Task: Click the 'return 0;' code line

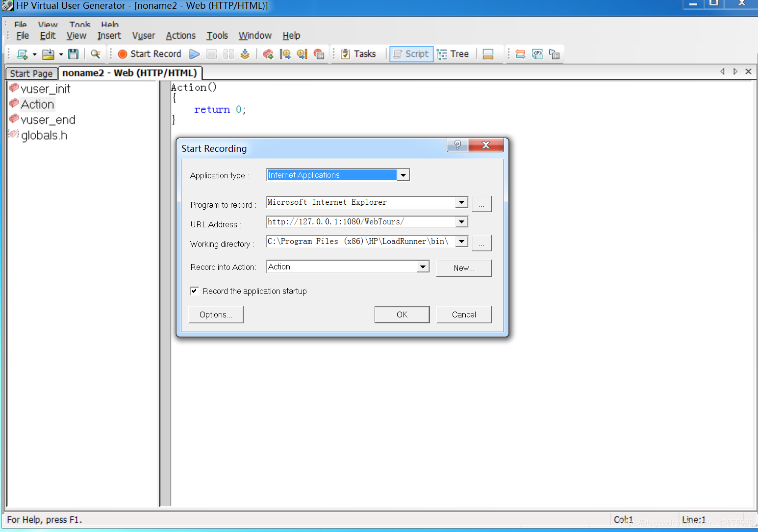Action: click(x=220, y=110)
